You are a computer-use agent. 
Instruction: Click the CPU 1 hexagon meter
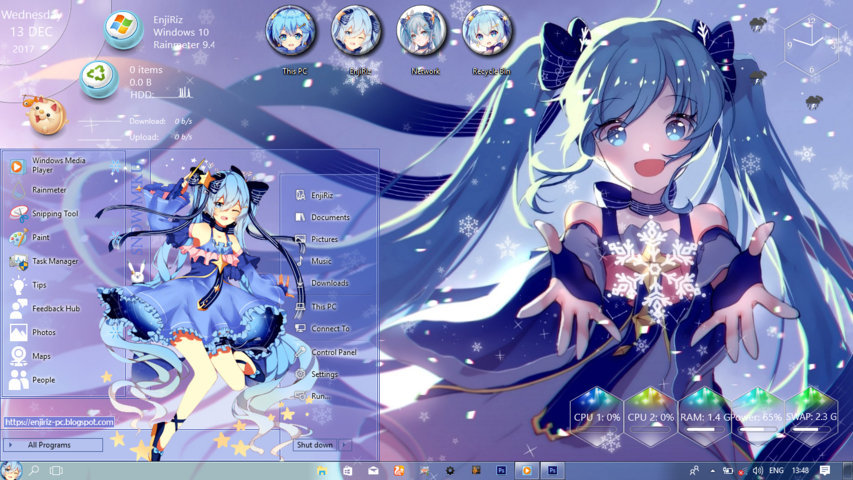coord(597,417)
